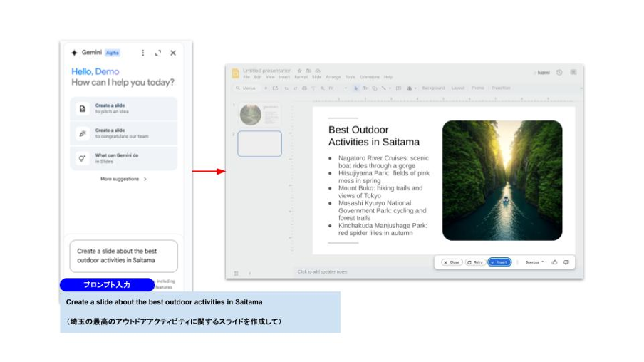The image size is (644, 362).
Task: Add a new slide with plus button
Action: point(266,88)
